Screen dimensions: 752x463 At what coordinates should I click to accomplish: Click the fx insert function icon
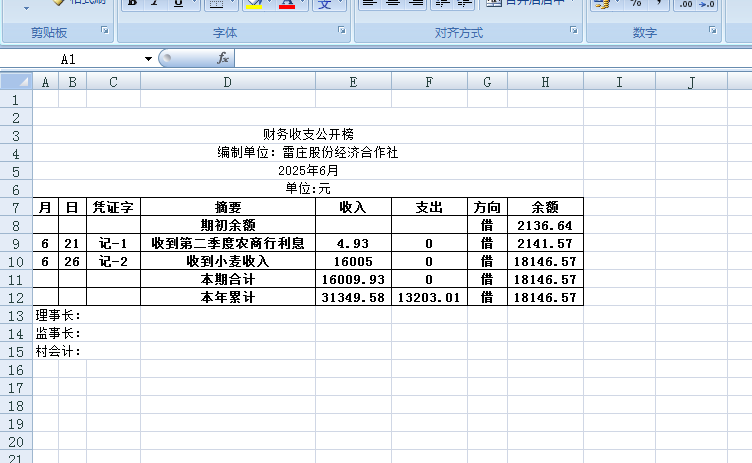223,59
